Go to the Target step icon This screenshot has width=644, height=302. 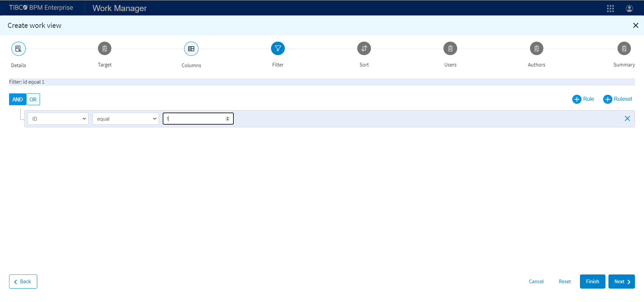click(x=105, y=49)
